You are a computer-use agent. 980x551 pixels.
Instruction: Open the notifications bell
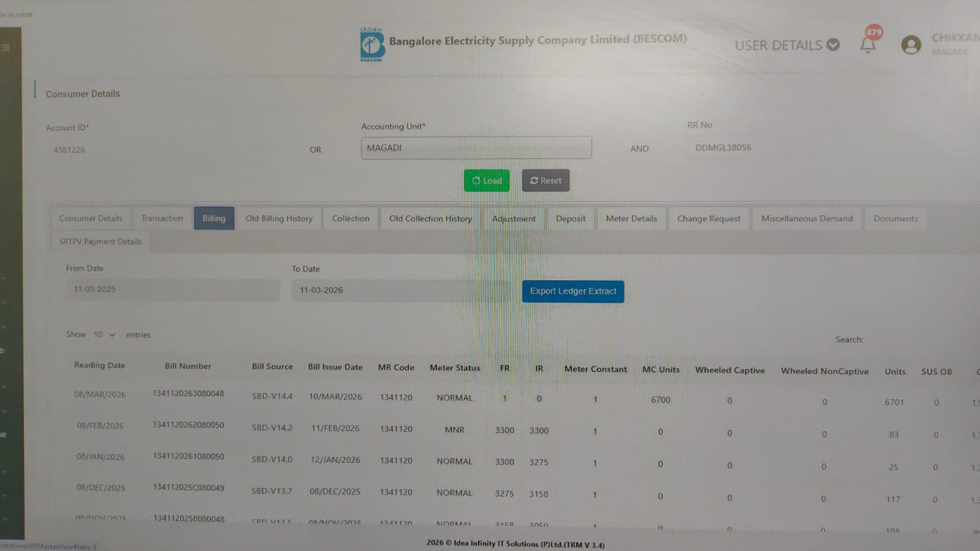[x=868, y=44]
